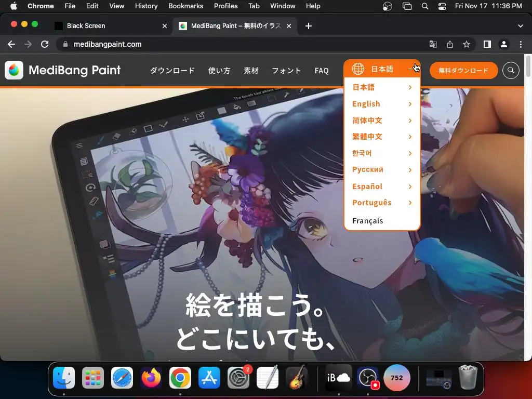Click the MediBang Paint title text link
The image size is (532, 399).
(75, 70)
